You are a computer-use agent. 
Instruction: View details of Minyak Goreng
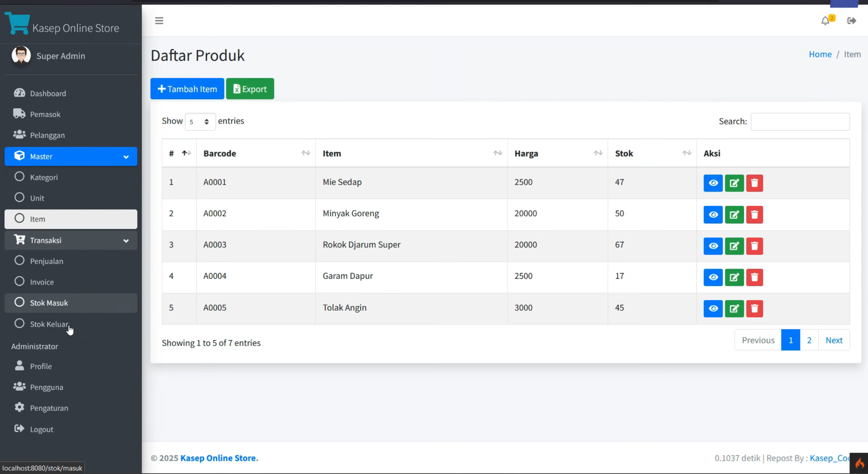713,215
